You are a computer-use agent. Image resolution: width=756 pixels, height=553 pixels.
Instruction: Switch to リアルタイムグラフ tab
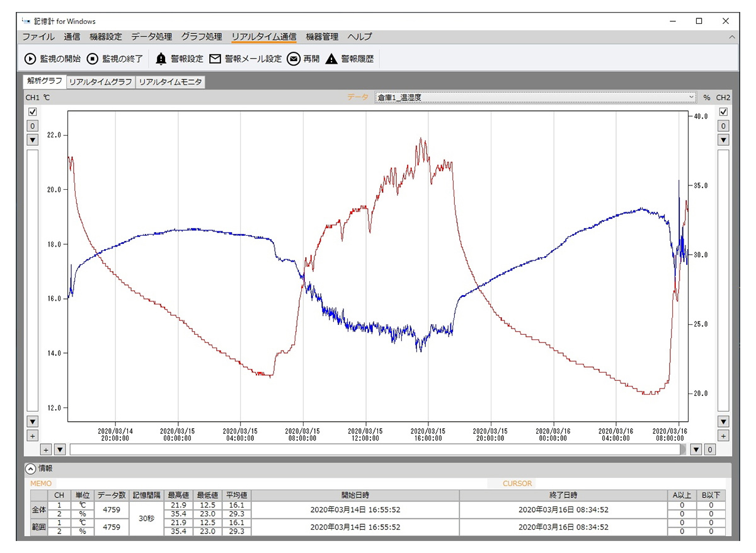point(101,82)
